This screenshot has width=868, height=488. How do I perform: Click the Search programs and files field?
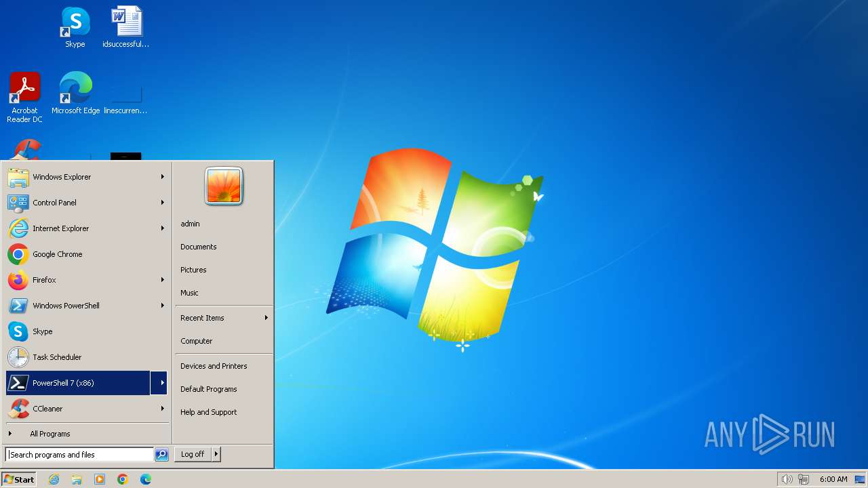pyautogui.click(x=79, y=455)
